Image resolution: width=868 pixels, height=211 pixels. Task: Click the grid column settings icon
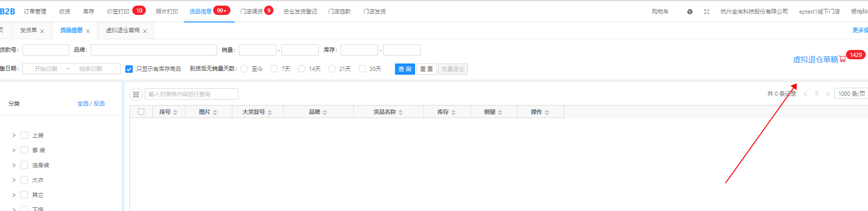pyautogui.click(x=136, y=94)
